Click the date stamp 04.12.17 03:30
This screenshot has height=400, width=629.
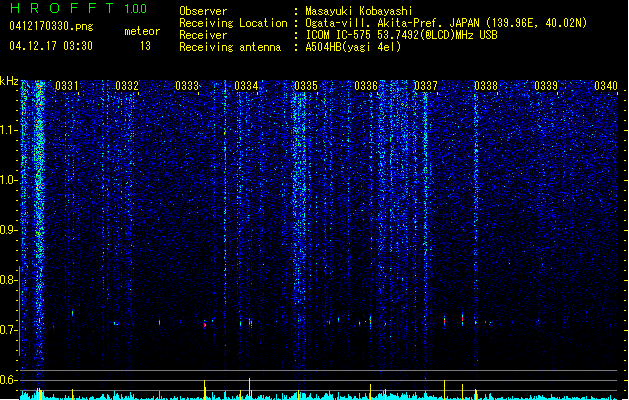pyautogui.click(x=51, y=46)
